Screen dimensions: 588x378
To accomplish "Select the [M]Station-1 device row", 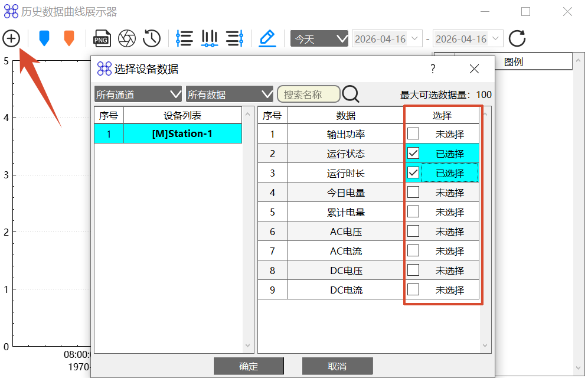I will coord(168,133).
